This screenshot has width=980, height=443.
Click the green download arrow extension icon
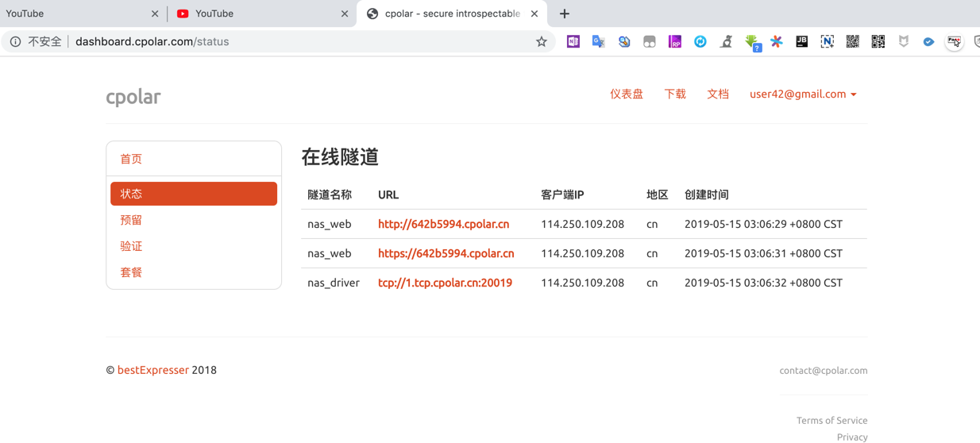tap(751, 42)
